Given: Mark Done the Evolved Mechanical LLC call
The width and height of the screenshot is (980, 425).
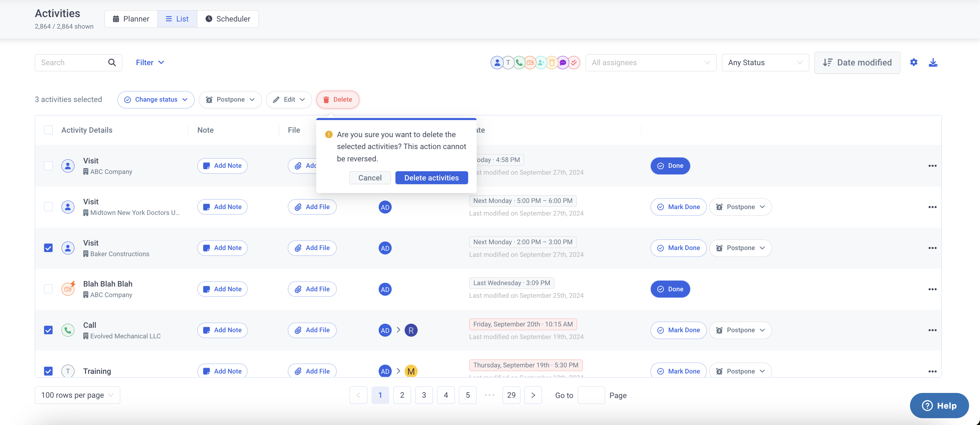Looking at the screenshot, I should [x=678, y=330].
